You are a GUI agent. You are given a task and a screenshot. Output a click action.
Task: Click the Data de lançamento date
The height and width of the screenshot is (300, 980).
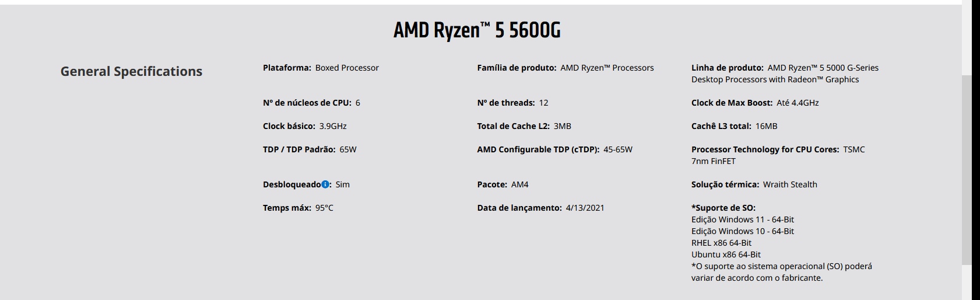[585, 208]
